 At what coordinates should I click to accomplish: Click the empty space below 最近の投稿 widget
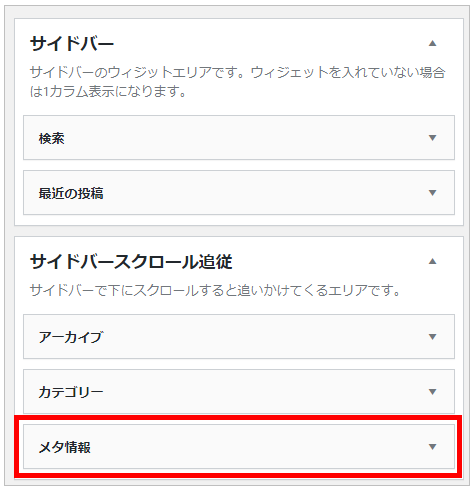coord(239,220)
